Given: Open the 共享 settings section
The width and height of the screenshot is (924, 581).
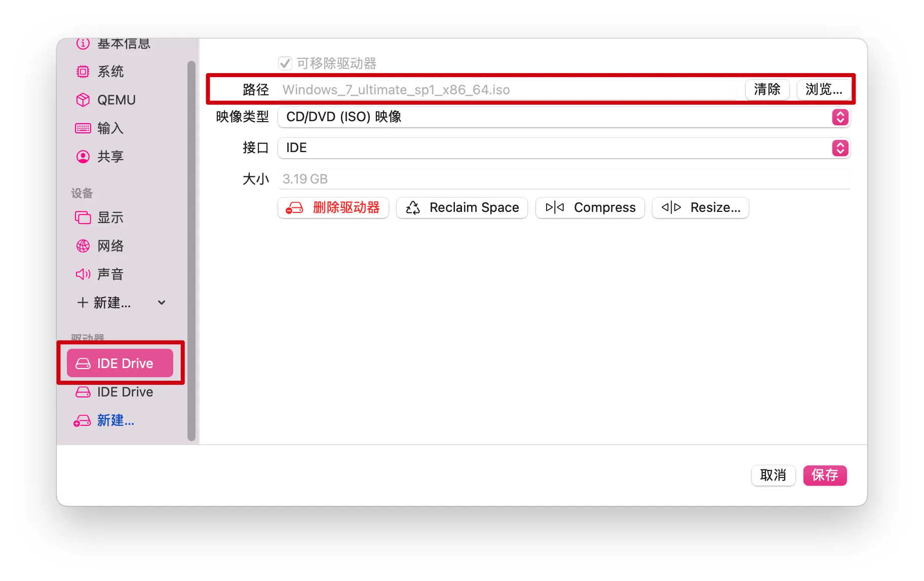Looking at the screenshot, I should point(110,157).
